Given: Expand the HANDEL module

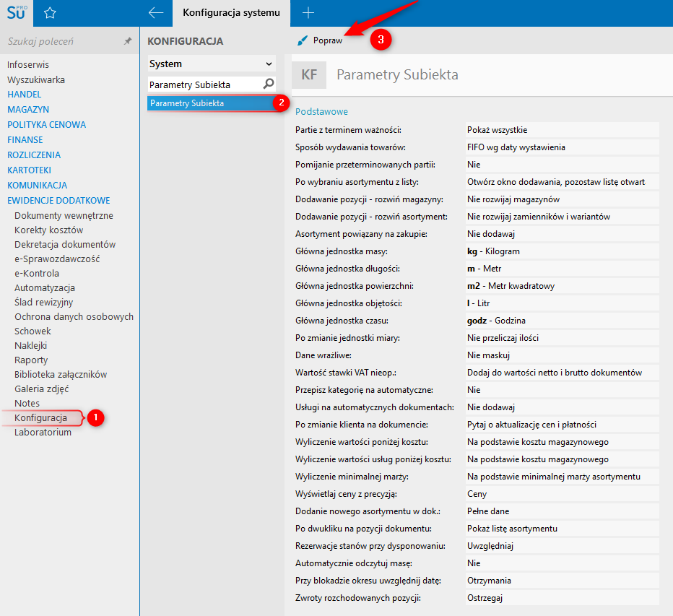Looking at the screenshot, I should tap(24, 95).
